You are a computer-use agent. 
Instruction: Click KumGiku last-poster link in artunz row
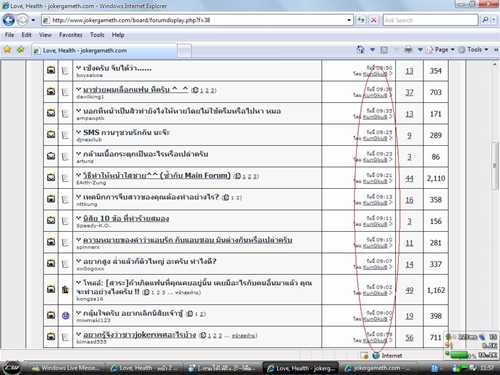(375, 160)
